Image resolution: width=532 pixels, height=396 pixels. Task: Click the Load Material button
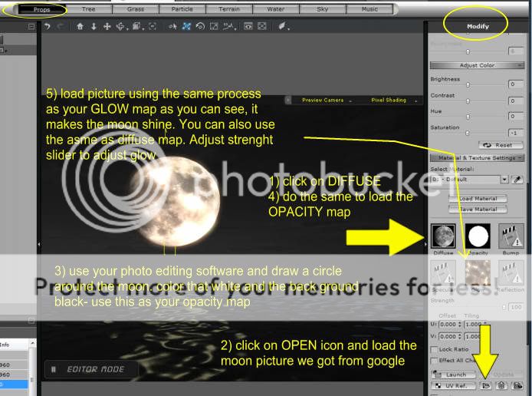(478, 198)
